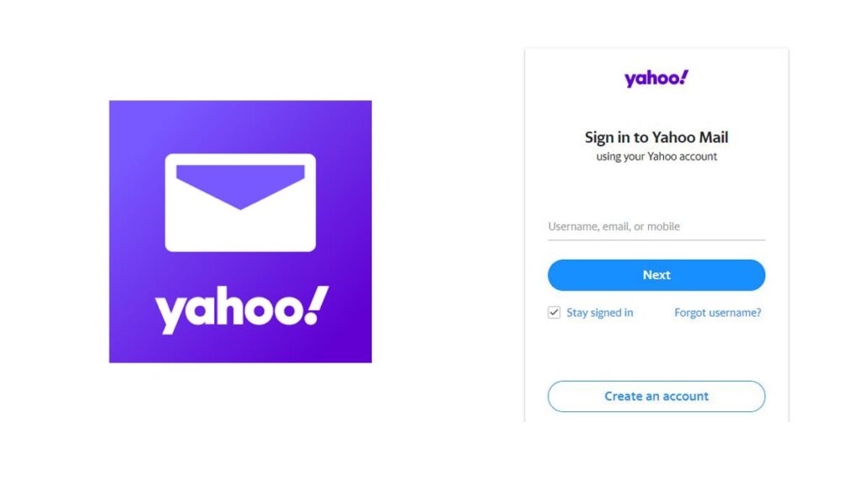Click the white envelope mail icon
Viewport: 868px width, 488px height.
click(240, 203)
